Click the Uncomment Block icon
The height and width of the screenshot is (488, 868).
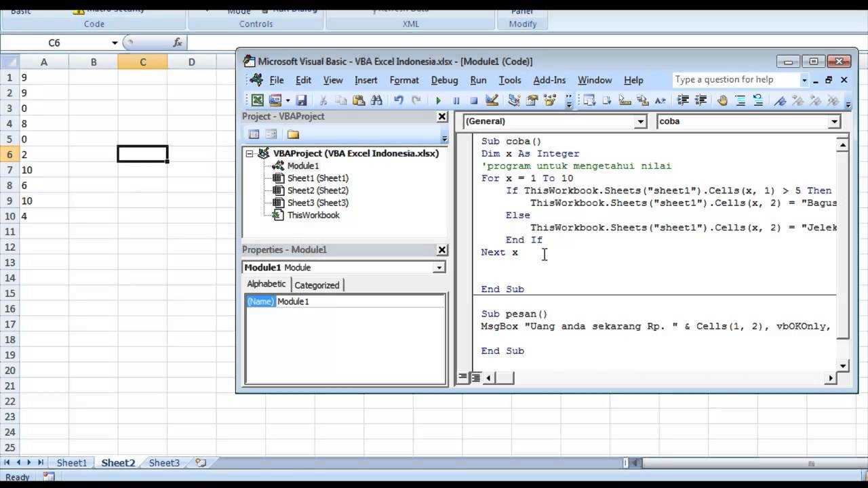tap(758, 100)
